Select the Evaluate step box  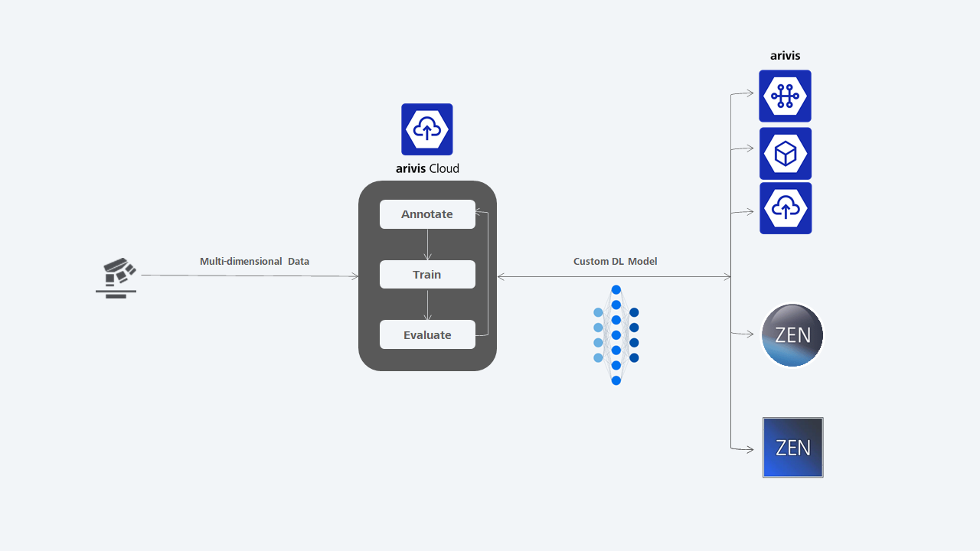(427, 334)
